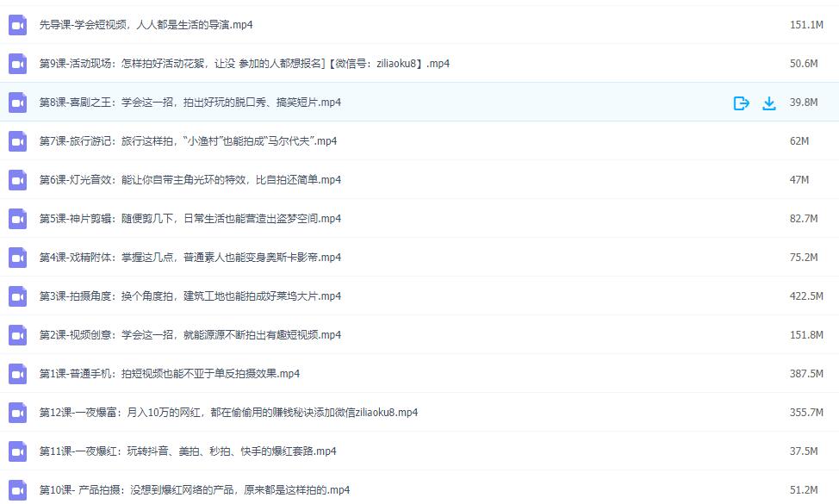839x504 pixels.
Task: Click video icon beside 第12课-一夜爆富 file
Action: click(18, 414)
